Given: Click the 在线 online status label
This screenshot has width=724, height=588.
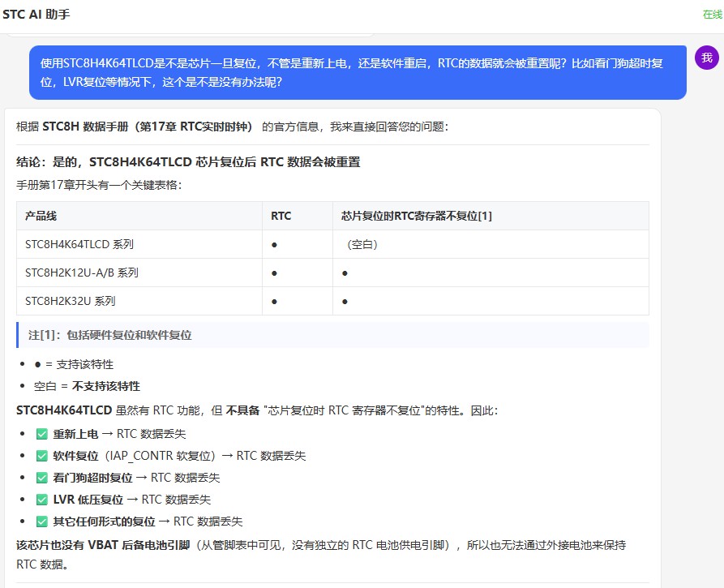Looking at the screenshot, I should click(x=713, y=15).
